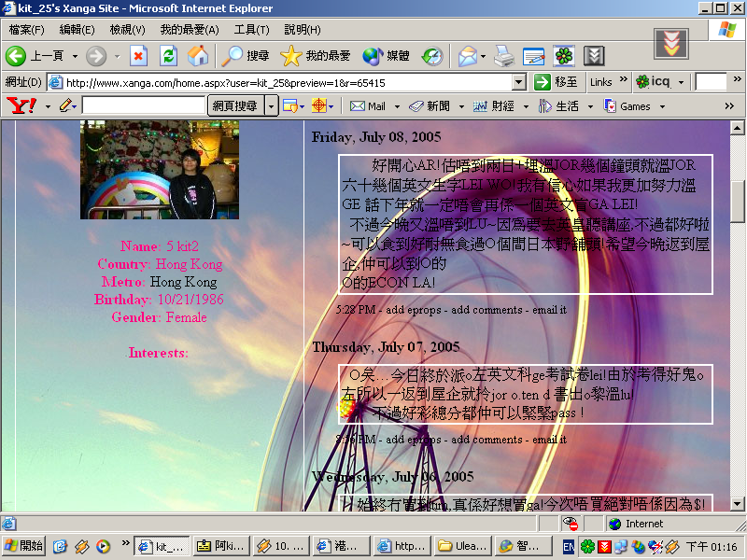Click 'add comments' under the July 07 post
The image size is (747, 560).
click(x=486, y=440)
